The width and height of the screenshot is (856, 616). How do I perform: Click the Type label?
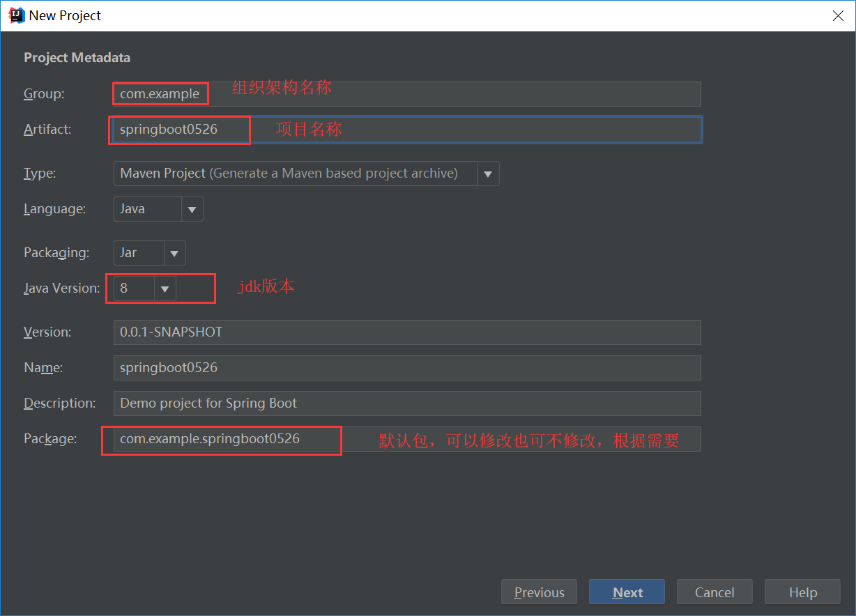[x=40, y=174]
